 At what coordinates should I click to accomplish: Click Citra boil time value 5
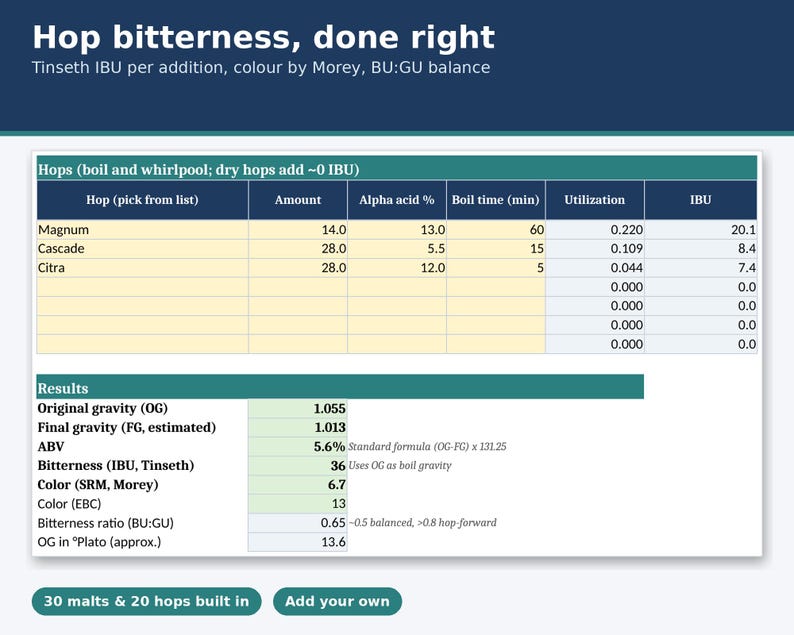tap(496, 268)
